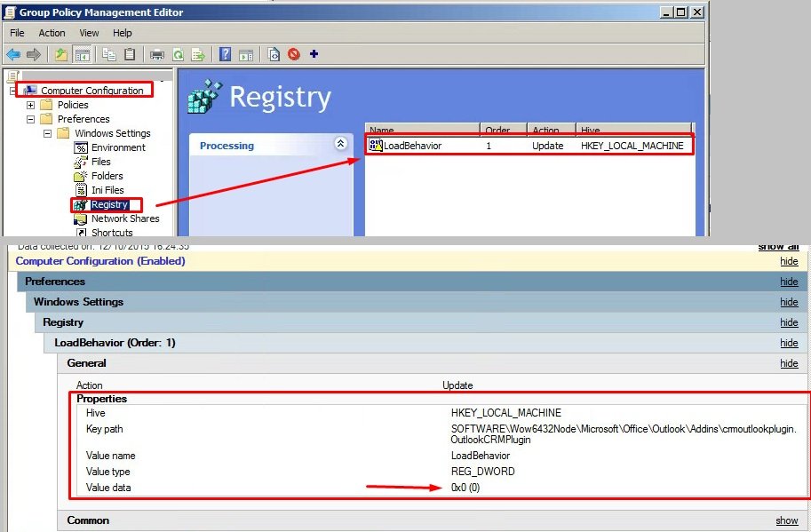Image resolution: width=811 pixels, height=532 pixels.
Task: Click the Copy toolbar icon
Action: 109,54
